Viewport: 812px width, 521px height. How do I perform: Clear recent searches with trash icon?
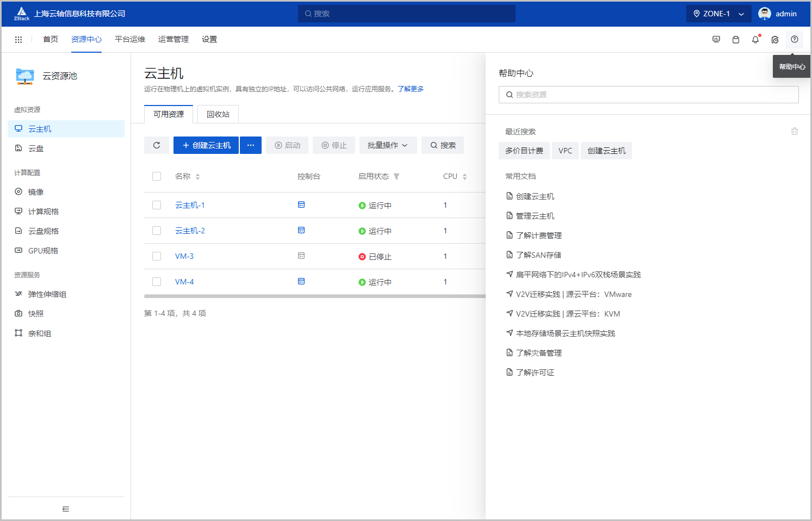coord(795,132)
